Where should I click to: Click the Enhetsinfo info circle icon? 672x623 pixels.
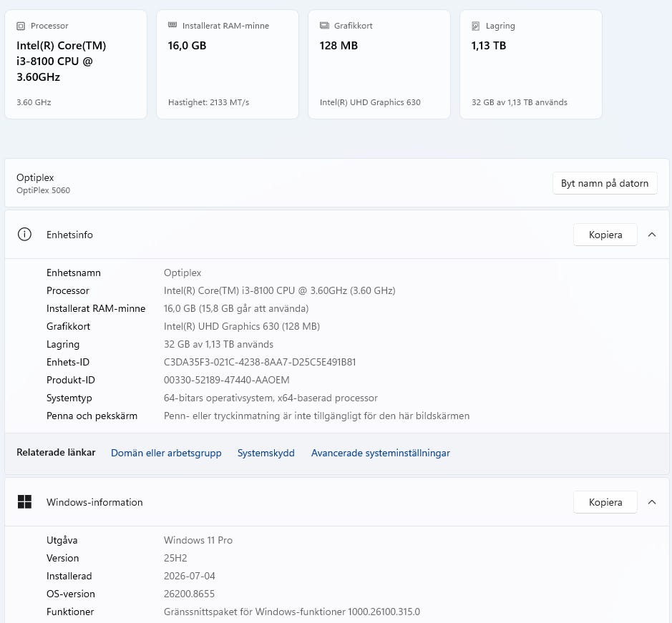24,235
